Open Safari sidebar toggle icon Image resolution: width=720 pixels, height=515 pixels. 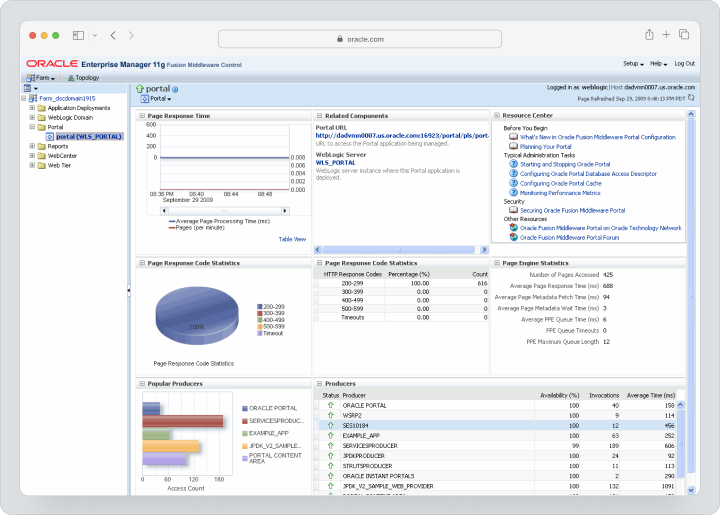[x=79, y=35]
